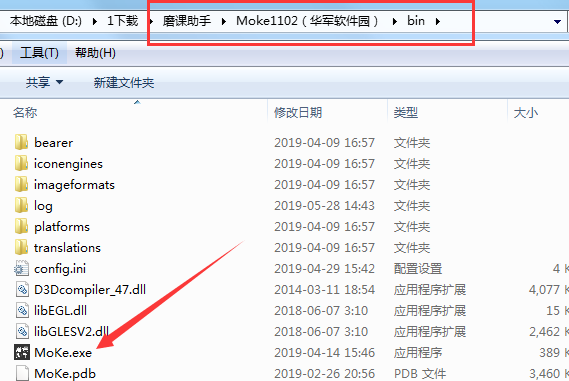Select the file name bearer

point(54,143)
